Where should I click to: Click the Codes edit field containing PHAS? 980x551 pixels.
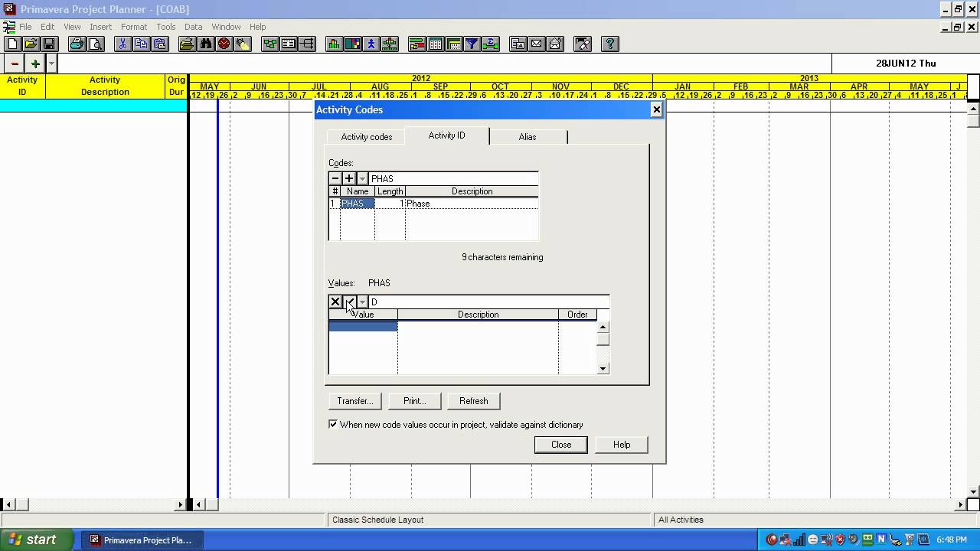(x=454, y=178)
